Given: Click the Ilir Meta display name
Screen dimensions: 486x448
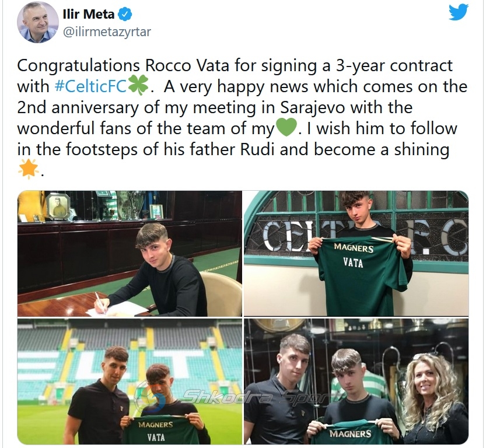Looking at the screenshot, I should tap(89, 14).
